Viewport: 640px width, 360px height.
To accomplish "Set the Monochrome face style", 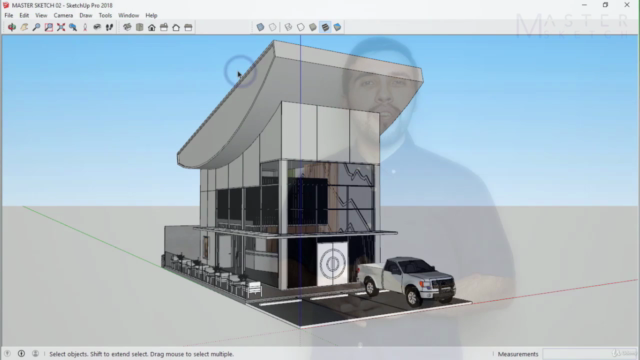I will [338, 27].
